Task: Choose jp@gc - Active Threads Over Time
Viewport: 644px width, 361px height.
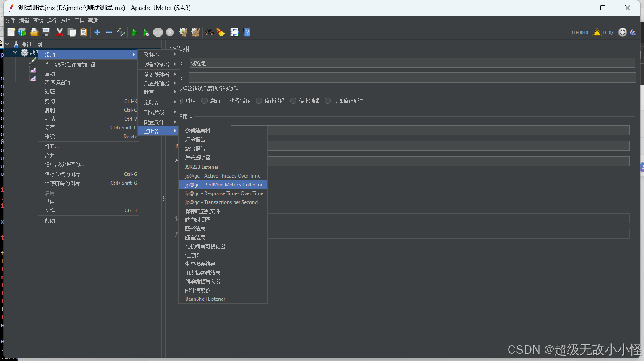Action: tap(223, 176)
